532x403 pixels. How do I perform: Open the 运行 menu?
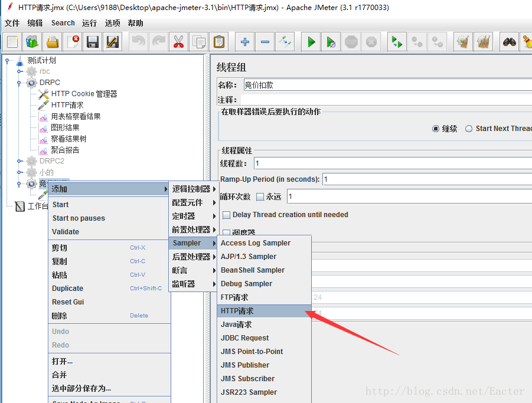pos(89,23)
